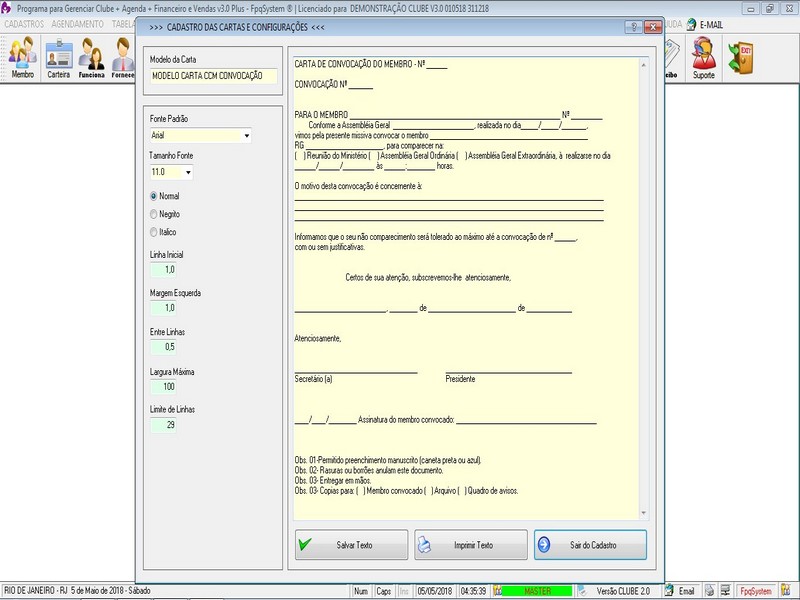
Task: Open the Fornece supplier toolbar icon
Action: (x=123, y=57)
